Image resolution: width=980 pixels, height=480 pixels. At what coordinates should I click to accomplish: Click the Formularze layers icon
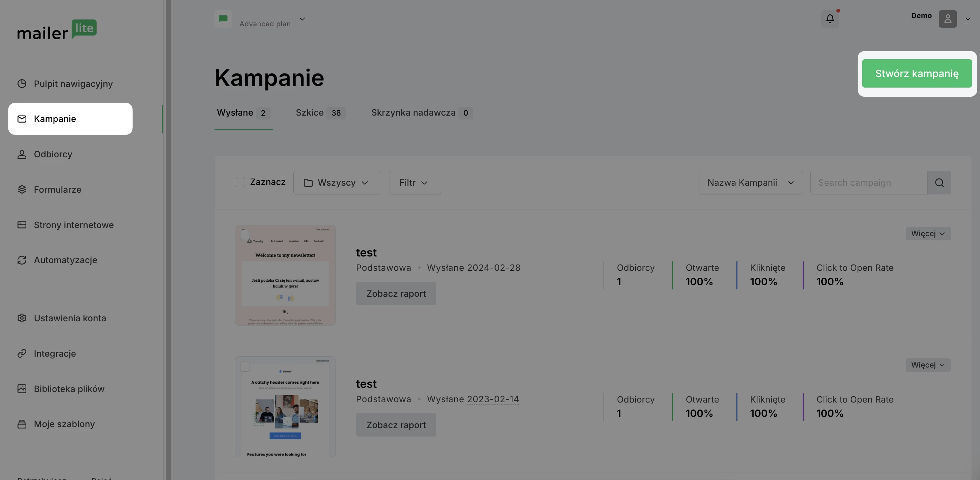pyautogui.click(x=22, y=190)
